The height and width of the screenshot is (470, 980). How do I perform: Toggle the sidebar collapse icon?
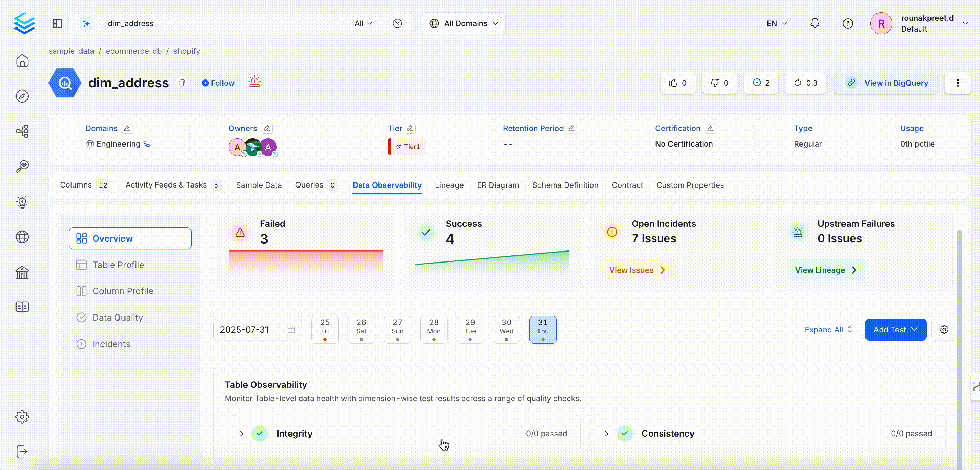pyautogui.click(x=57, y=23)
